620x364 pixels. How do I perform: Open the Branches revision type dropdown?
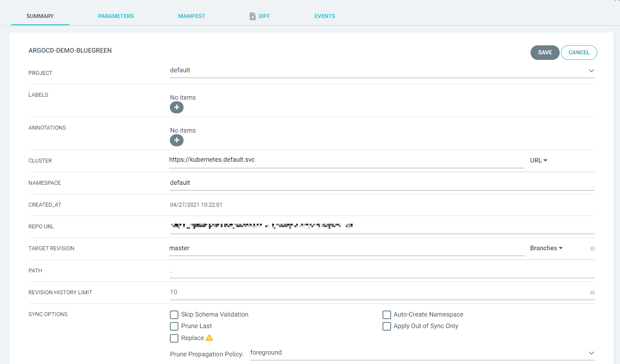point(546,248)
